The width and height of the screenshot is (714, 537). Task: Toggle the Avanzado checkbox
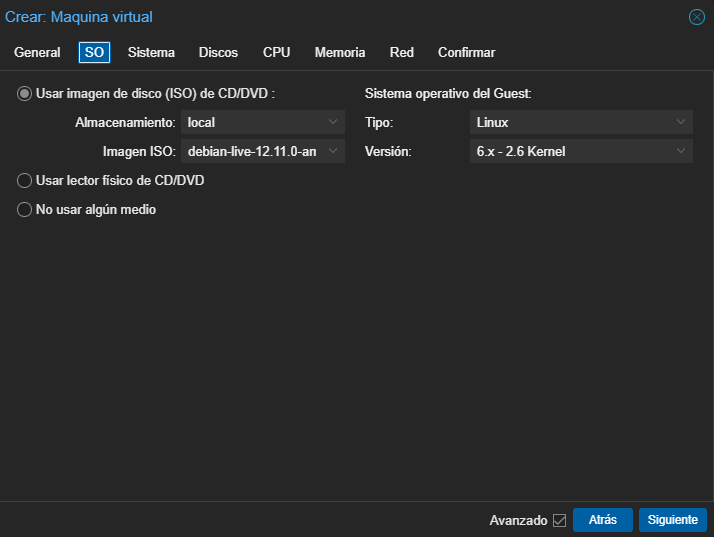[559, 520]
